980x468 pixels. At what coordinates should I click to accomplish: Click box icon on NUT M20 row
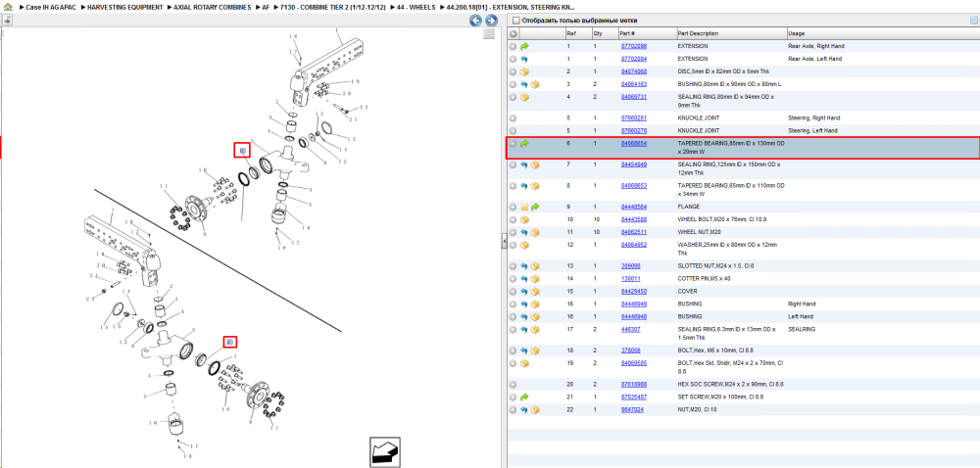[x=535, y=410]
